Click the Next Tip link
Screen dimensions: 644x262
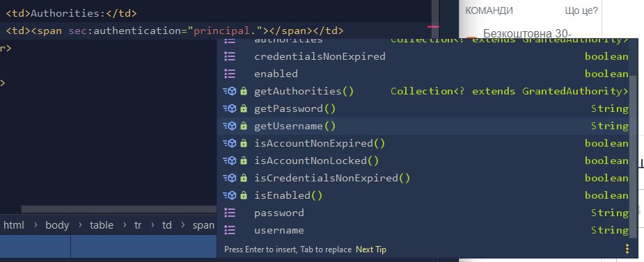coord(371,249)
